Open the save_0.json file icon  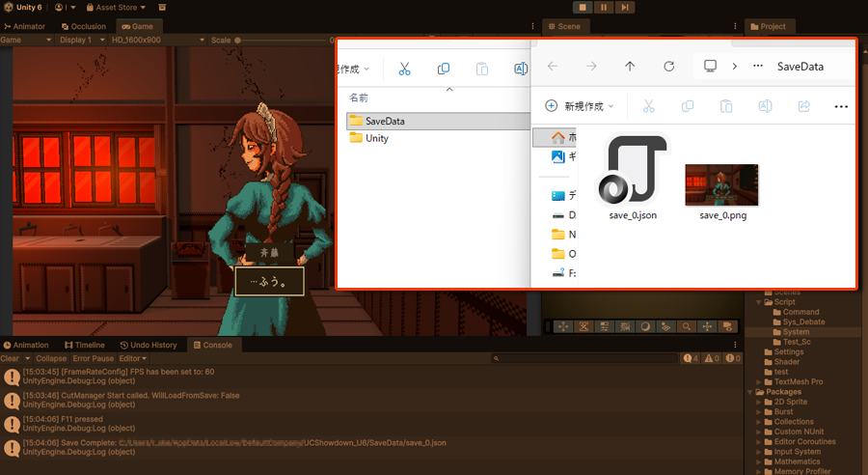click(x=633, y=172)
